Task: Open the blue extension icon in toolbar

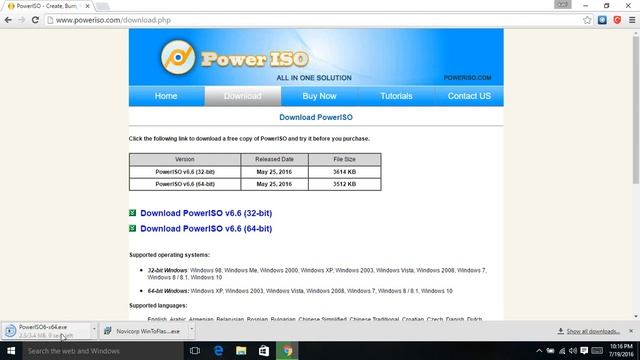Action: pyautogui.click(x=602, y=20)
